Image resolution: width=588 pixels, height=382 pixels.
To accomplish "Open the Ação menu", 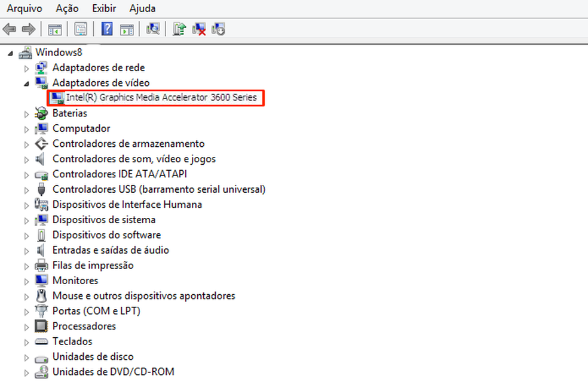I will tap(67, 8).
